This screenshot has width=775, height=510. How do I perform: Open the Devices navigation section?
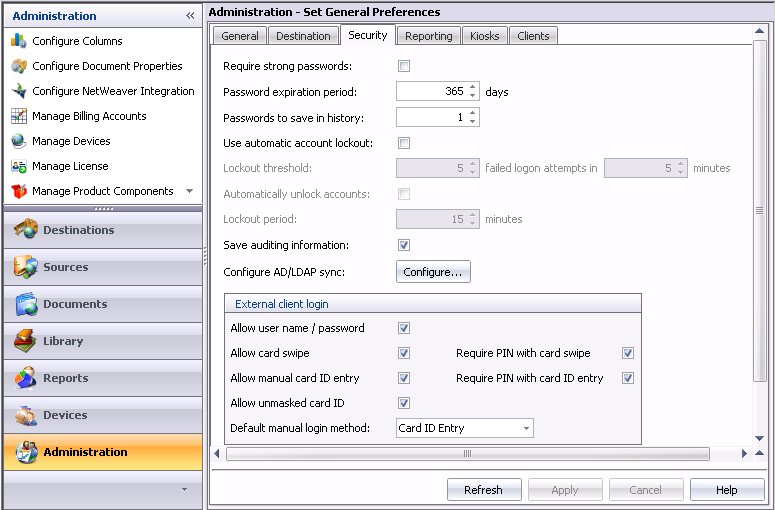[x=103, y=415]
